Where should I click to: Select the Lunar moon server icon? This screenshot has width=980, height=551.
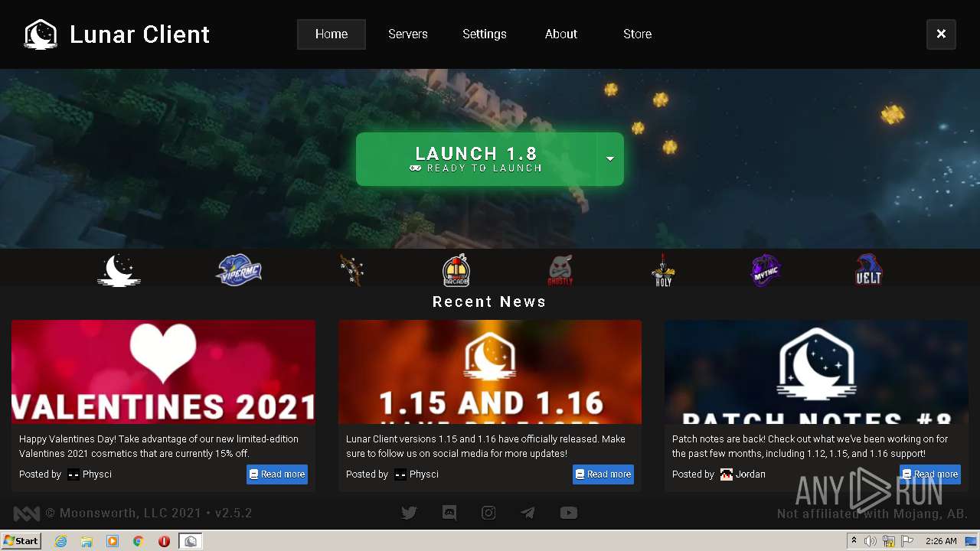(119, 270)
